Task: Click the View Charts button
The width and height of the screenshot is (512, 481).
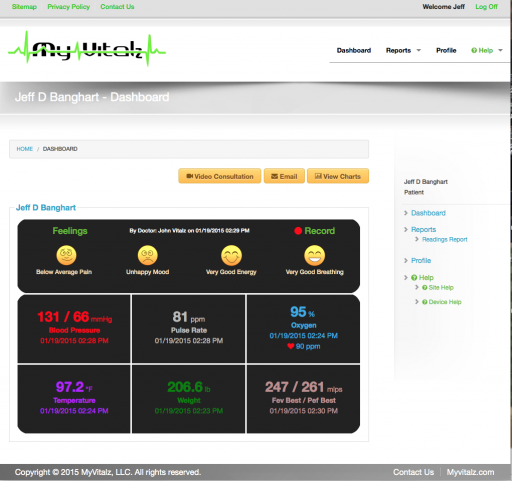Action: pyautogui.click(x=338, y=176)
